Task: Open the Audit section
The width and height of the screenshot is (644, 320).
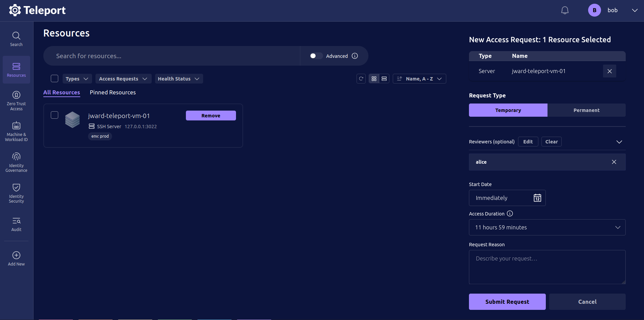Action: pos(16,224)
